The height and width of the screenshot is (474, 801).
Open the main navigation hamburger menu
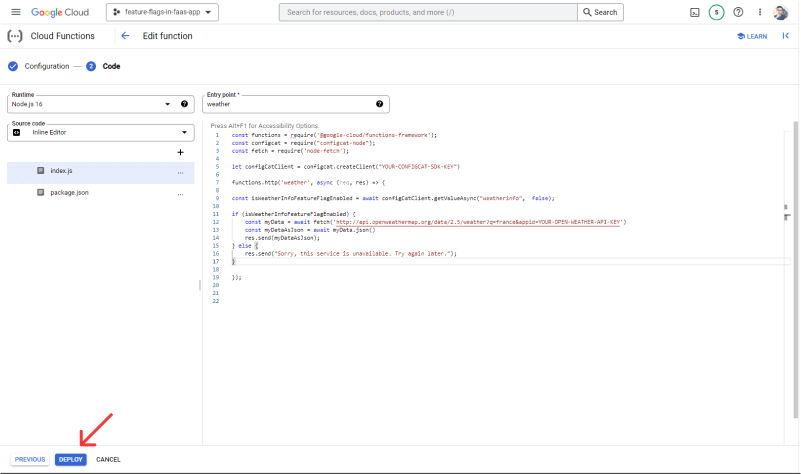pyautogui.click(x=15, y=12)
